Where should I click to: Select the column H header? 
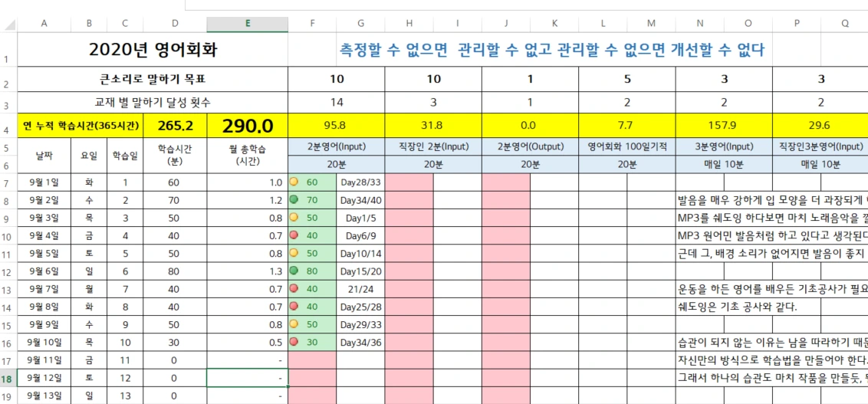pyautogui.click(x=409, y=24)
